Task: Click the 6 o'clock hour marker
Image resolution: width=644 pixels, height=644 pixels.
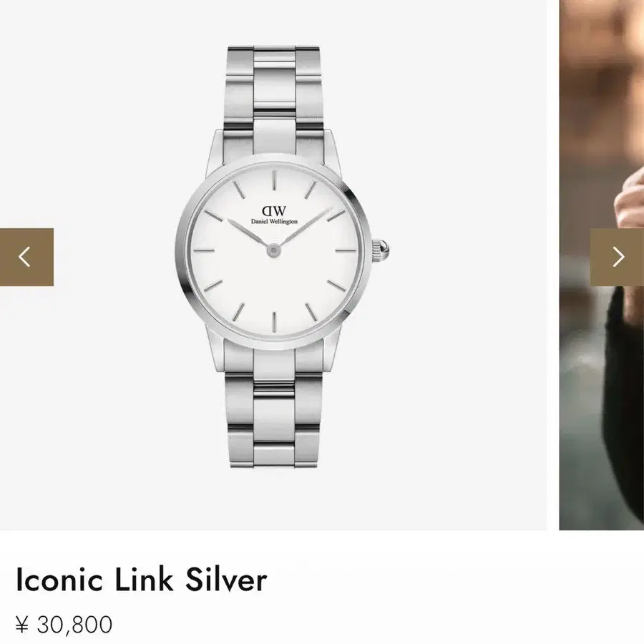Action: 274,321
